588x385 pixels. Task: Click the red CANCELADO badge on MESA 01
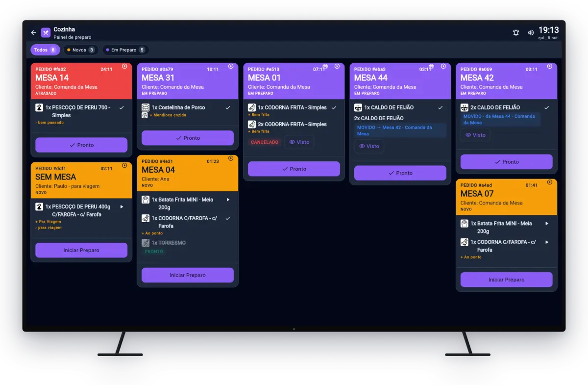coord(265,142)
